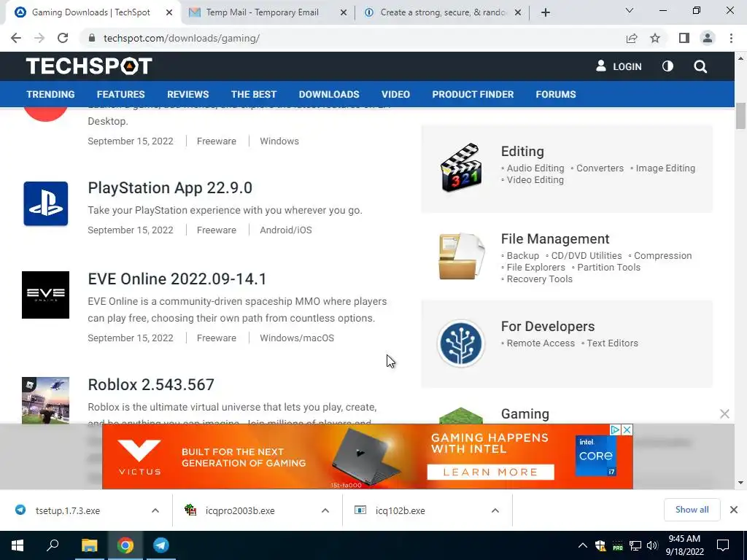Click the LOGIN user link
This screenshot has height=560, width=747.
(619, 66)
